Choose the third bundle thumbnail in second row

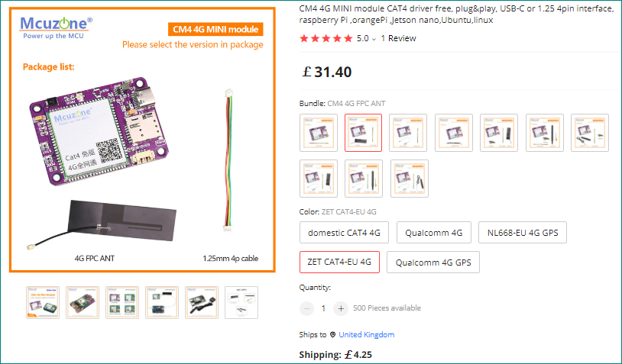point(409,179)
